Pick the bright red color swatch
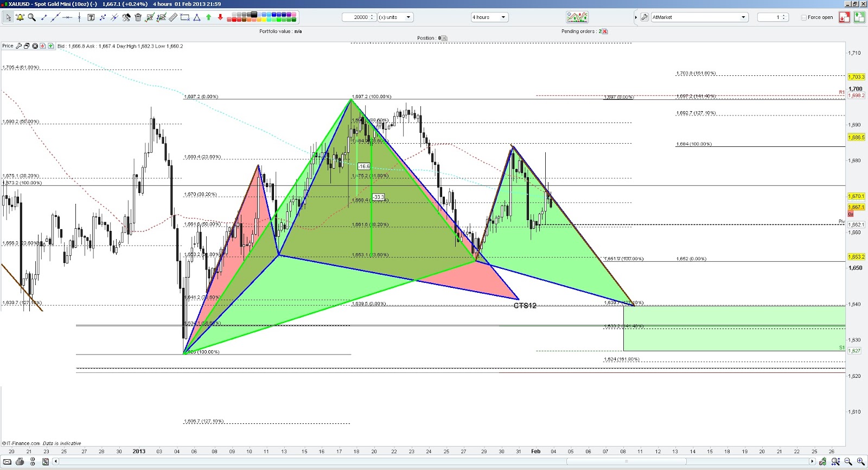Screen dimensions: 868x470 234,20
